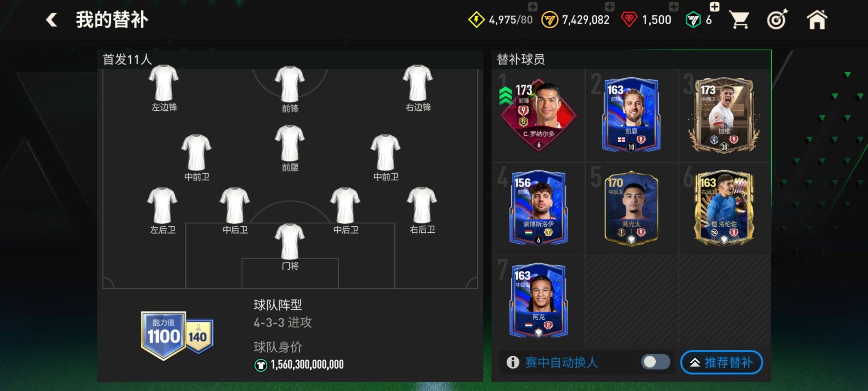Viewport: 868px width, 391px height.
Task: Select the 加维 173 midfielder card
Action: point(724,115)
